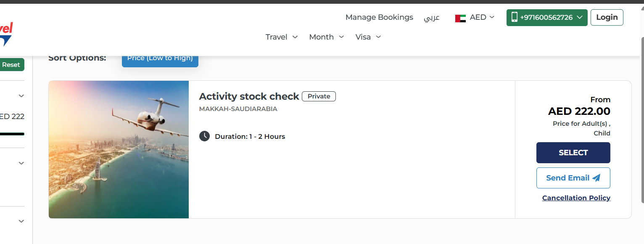Image resolution: width=644 pixels, height=244 pixels.
Task: Open the Activity stock check thumbnail image
Action: [x=119, y=149]
